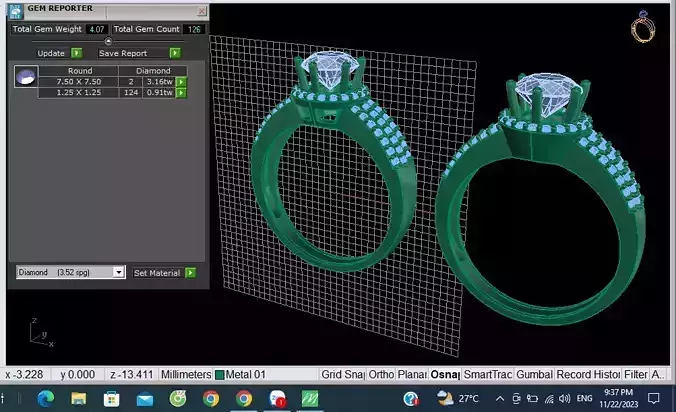Toggle Ortho mode in the status bar

click(381, 375)
